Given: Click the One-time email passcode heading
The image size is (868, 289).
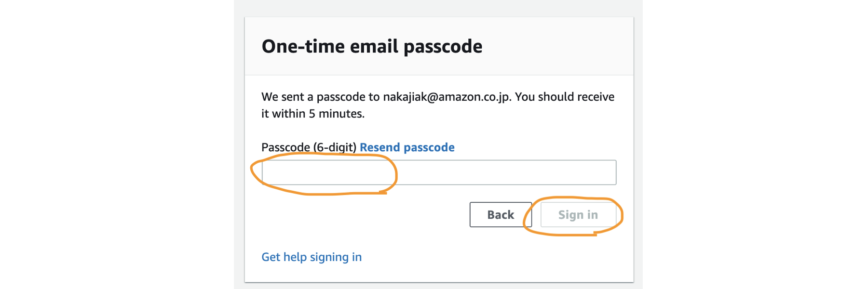Looking at the screenshot, I should 372,46.
